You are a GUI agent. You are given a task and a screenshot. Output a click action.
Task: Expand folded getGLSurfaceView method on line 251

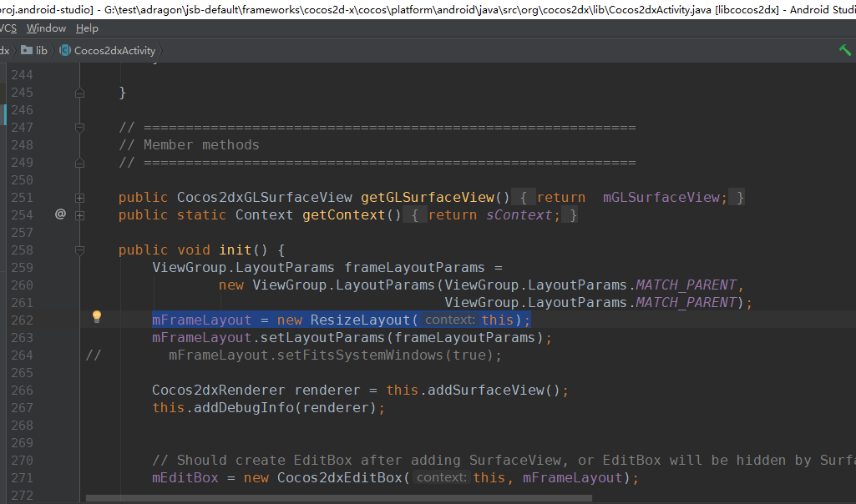tap(79, 198)
